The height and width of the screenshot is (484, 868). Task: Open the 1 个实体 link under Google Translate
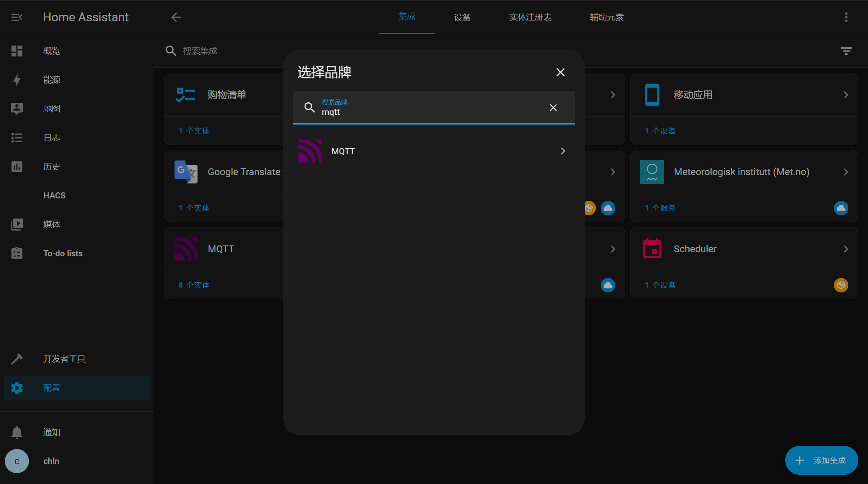coord(194,208)
